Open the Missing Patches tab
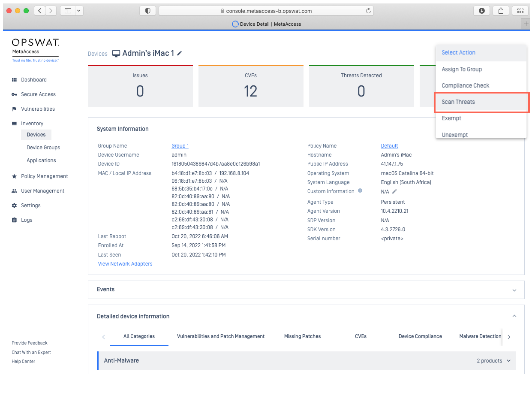532x396 pixels. point(303,336)
